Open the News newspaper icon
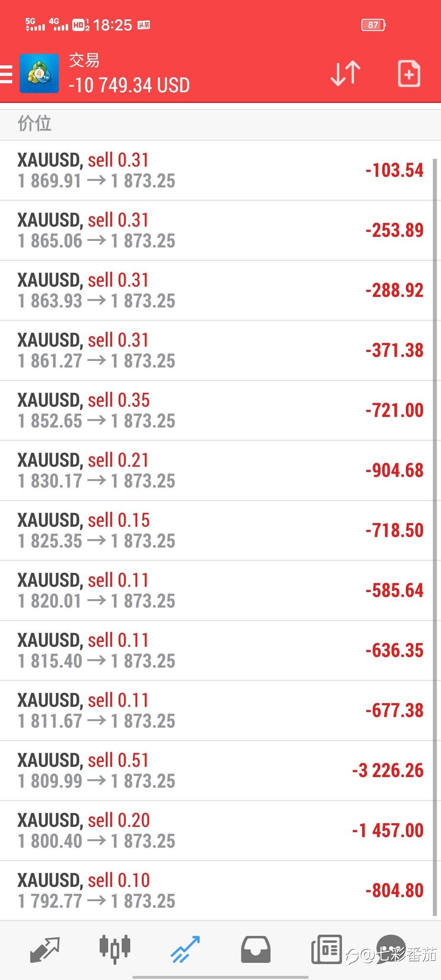This screenshot has height=980, width=441. [326, 949]
